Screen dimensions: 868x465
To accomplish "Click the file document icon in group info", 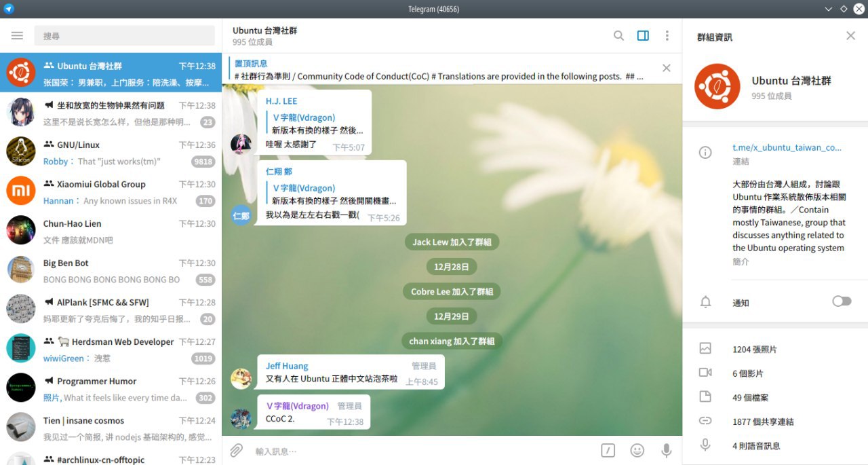I will pos(705,397).
